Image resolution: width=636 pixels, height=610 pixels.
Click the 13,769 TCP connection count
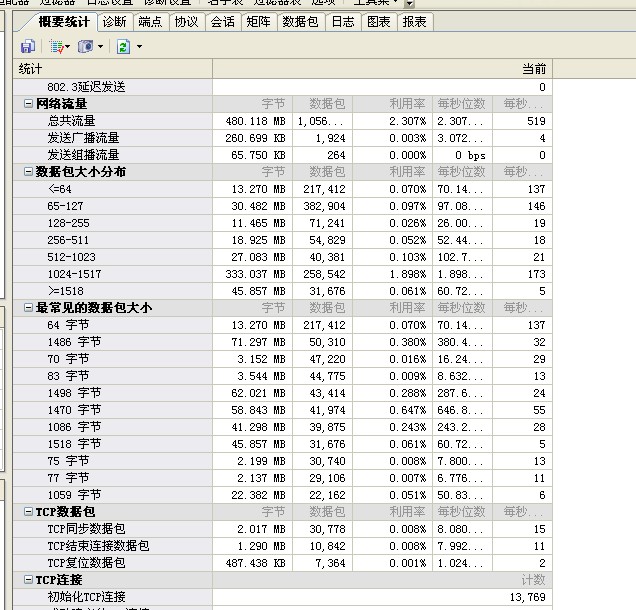tap(528, 597)
